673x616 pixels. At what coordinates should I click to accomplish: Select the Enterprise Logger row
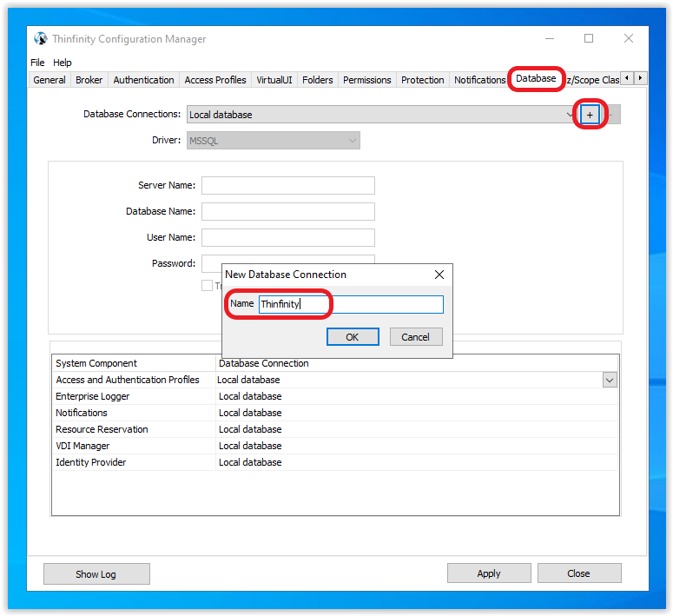coord(335,396)
